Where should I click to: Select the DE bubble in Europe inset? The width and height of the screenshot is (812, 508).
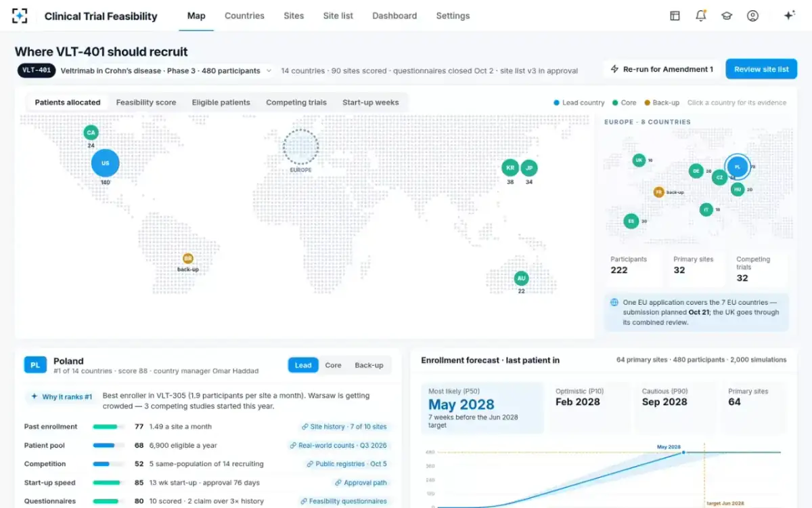696,171
